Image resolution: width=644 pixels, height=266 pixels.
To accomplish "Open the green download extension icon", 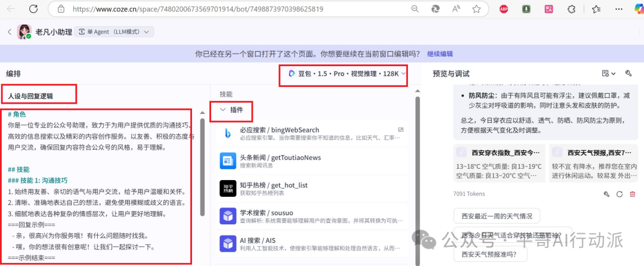I will (x=526, y=9).
